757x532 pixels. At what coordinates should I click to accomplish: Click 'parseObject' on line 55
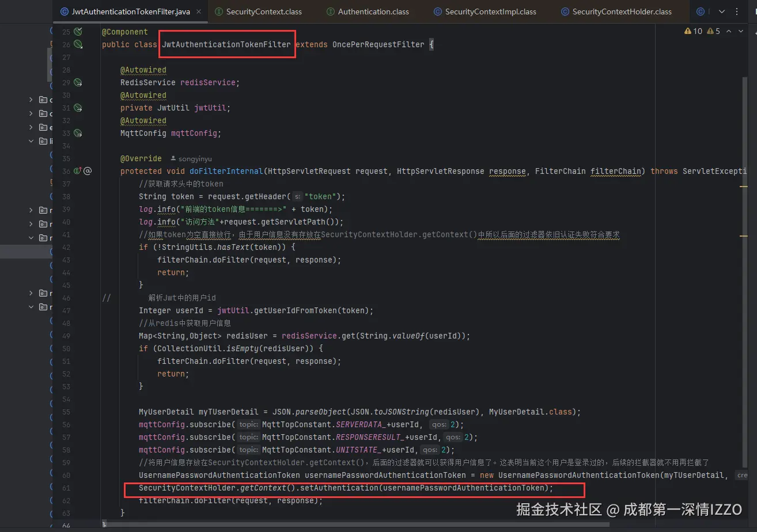(x=321, y=412)
